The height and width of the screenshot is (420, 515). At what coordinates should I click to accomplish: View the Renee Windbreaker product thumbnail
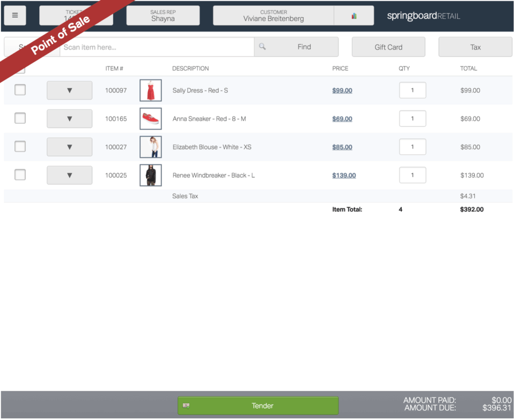[150, 175]
